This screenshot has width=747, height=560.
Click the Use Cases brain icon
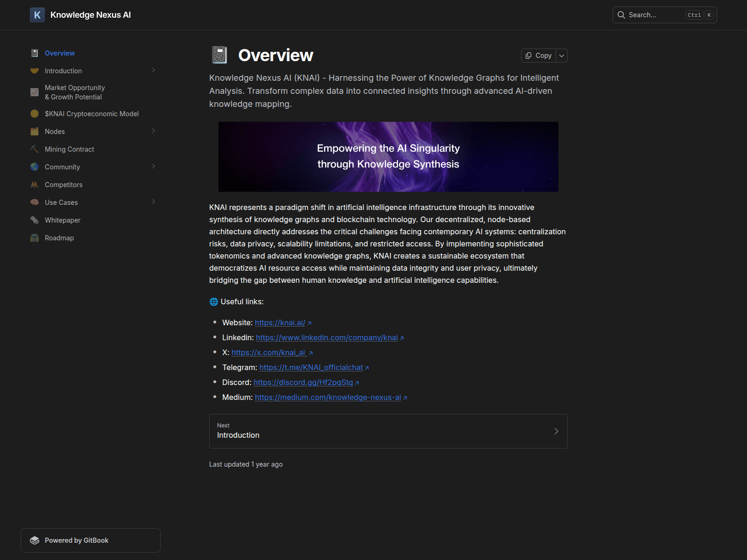35,203
